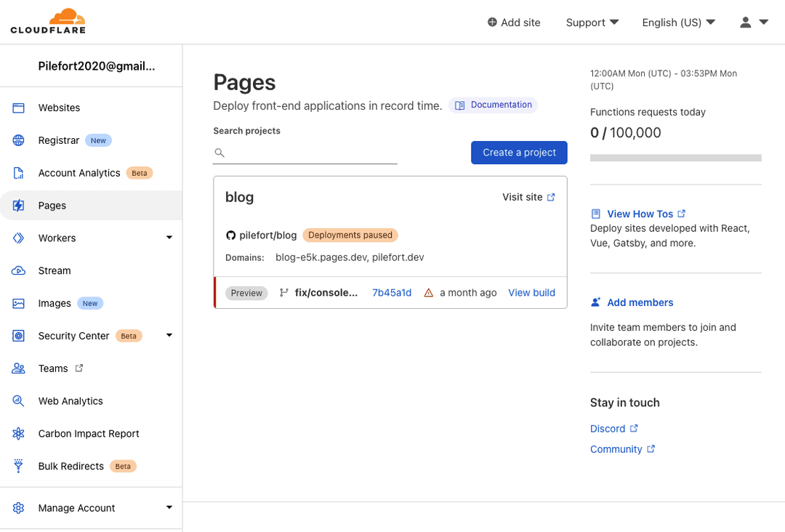Check the Functions requests progress bar
This screenshot has width=785, height=532.
click(x=675, y=158)
